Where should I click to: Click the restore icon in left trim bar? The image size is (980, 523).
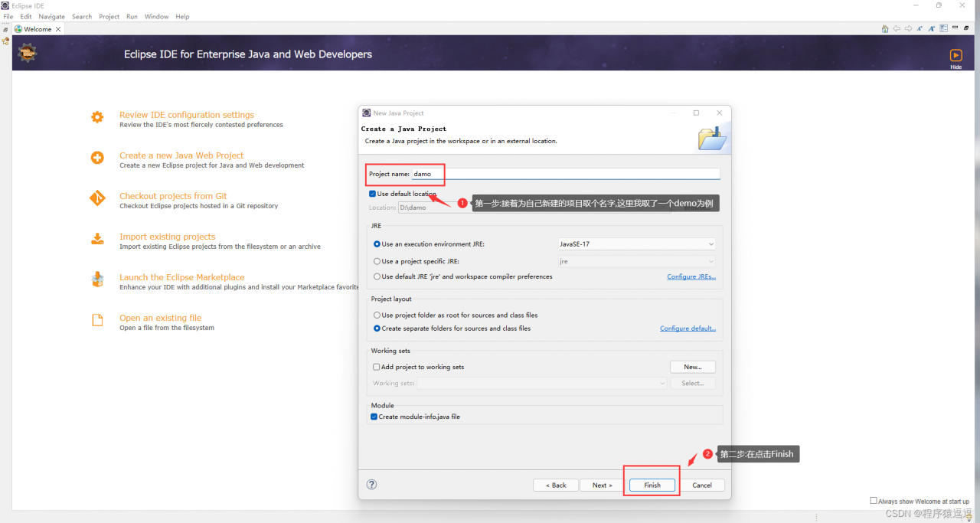(5, 29)
